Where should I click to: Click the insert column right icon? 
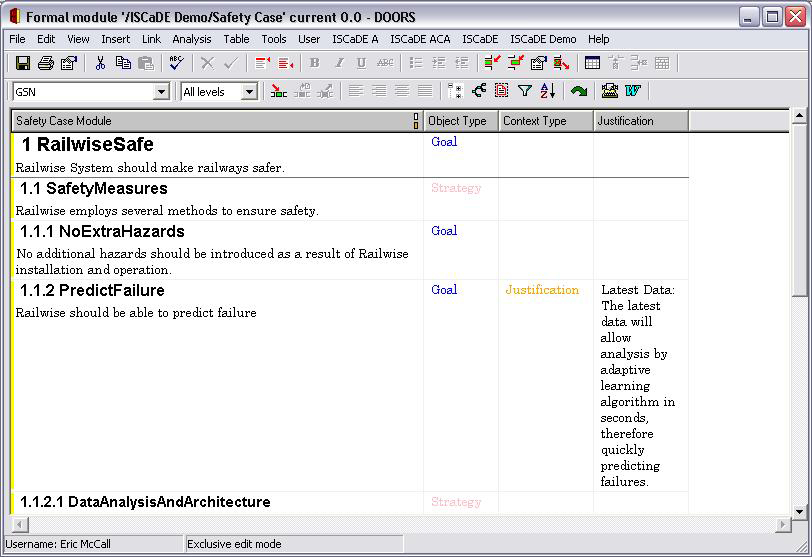tap(285, 63)
